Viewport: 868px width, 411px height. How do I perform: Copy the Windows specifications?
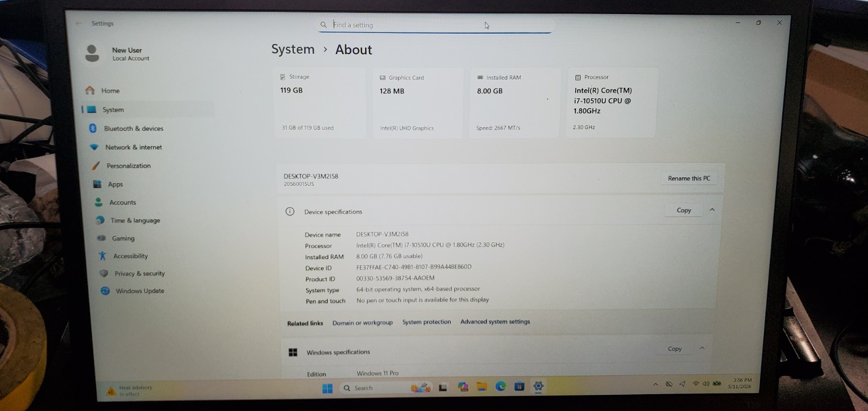pos(674,349)
